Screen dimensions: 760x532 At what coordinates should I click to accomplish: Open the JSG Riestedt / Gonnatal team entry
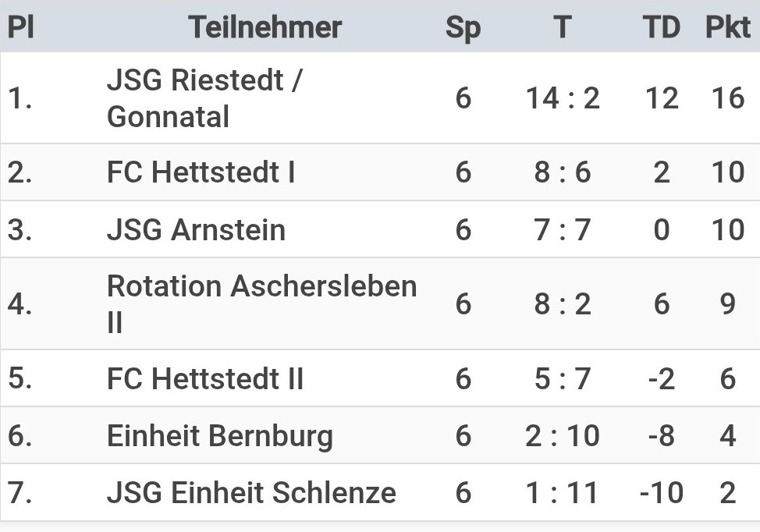206,98
